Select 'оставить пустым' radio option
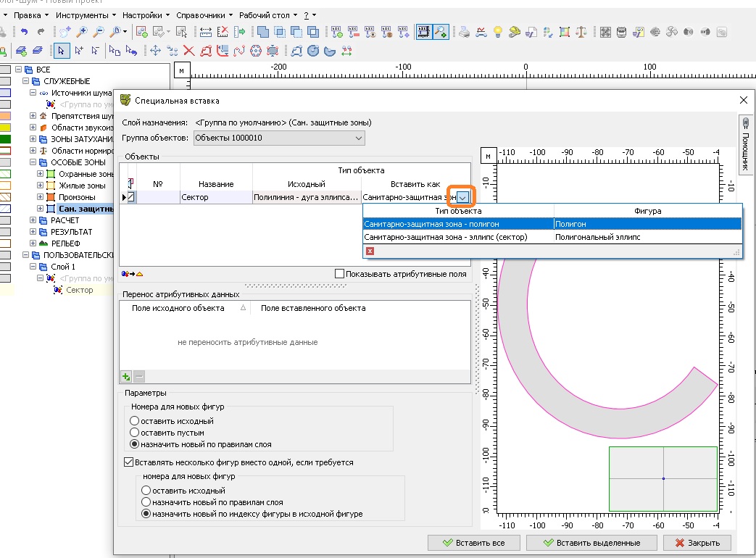The image size is (756, 558). 135,433
